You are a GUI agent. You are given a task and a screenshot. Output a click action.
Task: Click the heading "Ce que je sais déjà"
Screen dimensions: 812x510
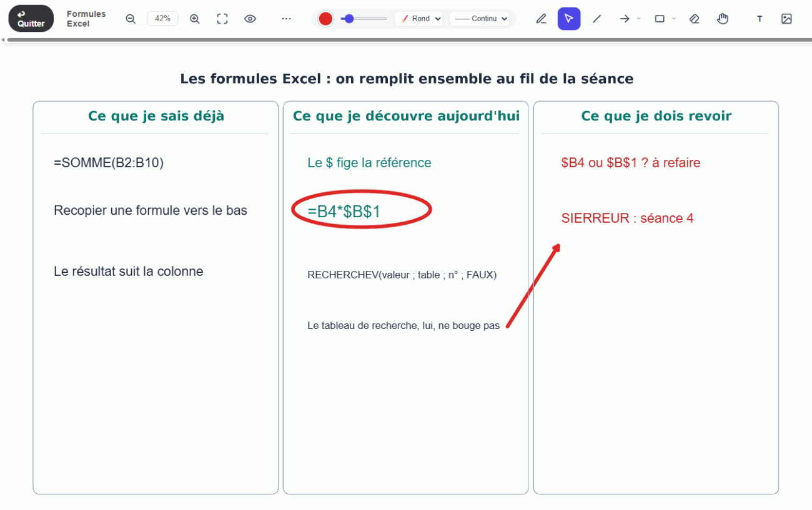point(156,116)
